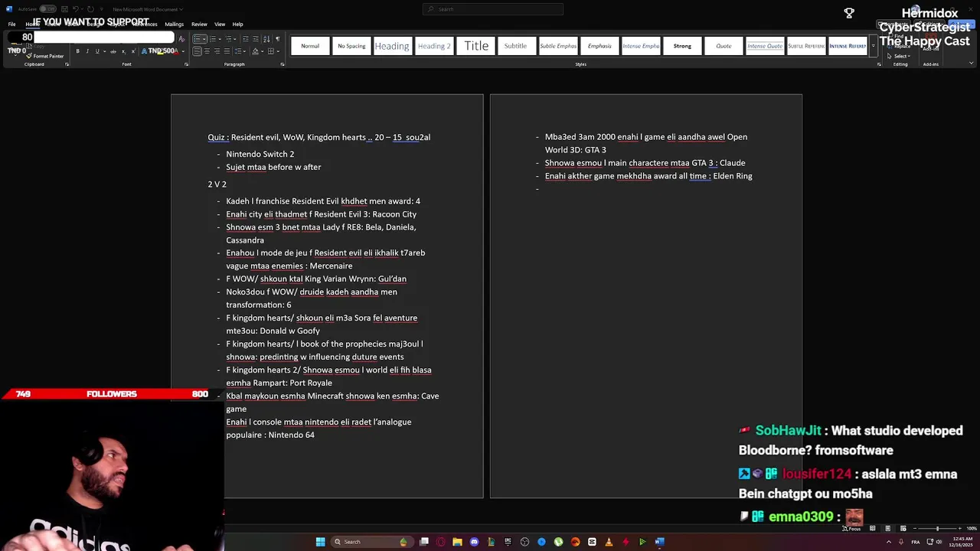Screen dimensions: 980x551
Task: Switch to the View tab
Action: coord(220,24)
